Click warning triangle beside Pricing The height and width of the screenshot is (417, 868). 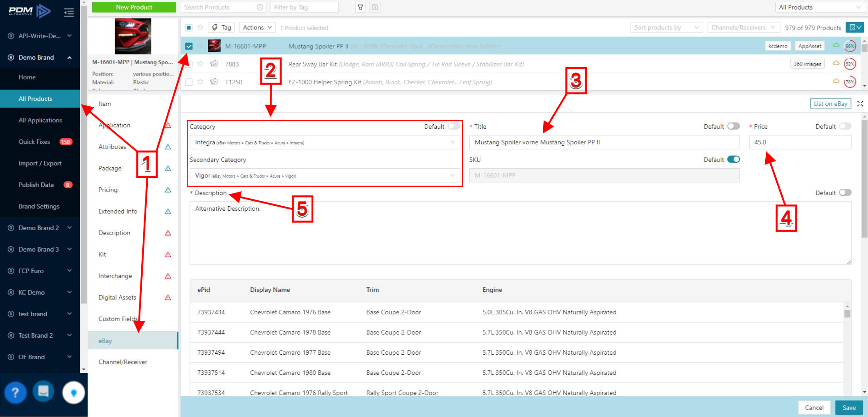[168, 190]
